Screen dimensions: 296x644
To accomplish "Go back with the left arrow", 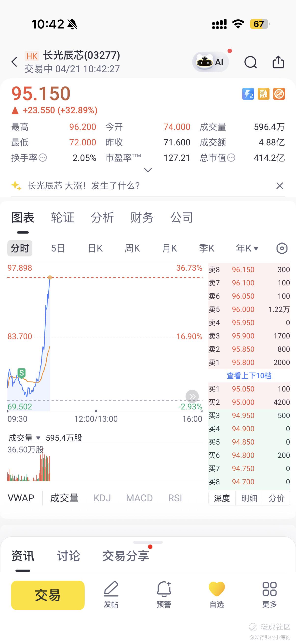I will (14, 62).
